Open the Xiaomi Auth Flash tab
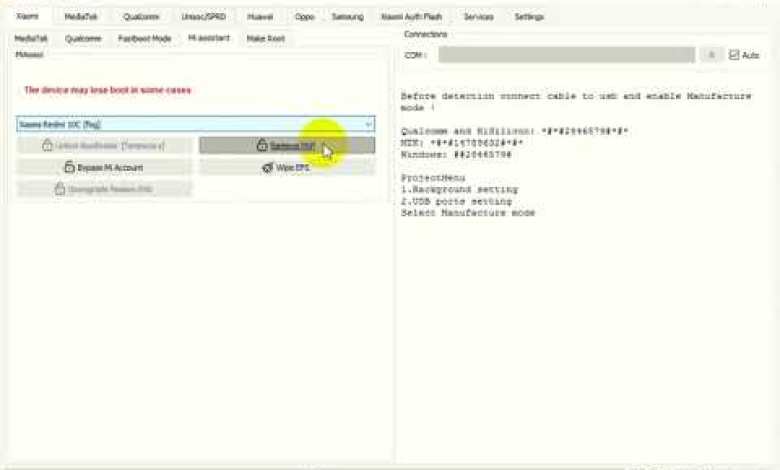Screen dimensions: 780x470 (x=411, y=17)
